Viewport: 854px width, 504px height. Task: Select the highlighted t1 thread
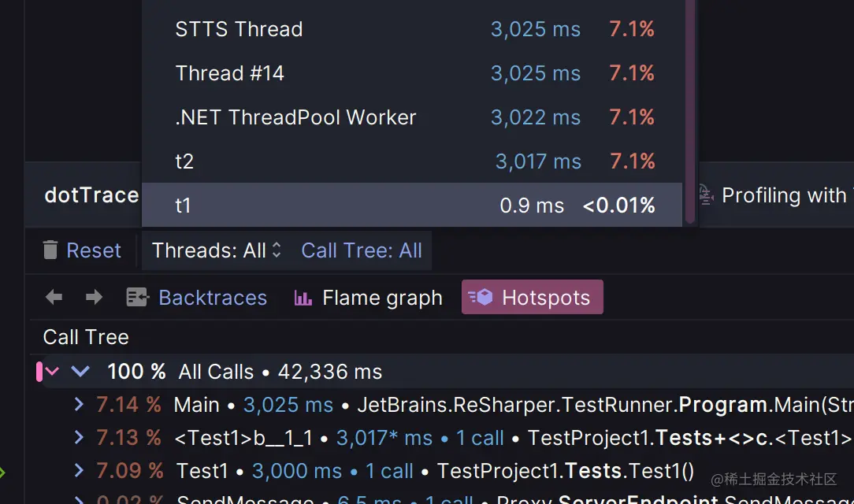click(x=412, y=205)
